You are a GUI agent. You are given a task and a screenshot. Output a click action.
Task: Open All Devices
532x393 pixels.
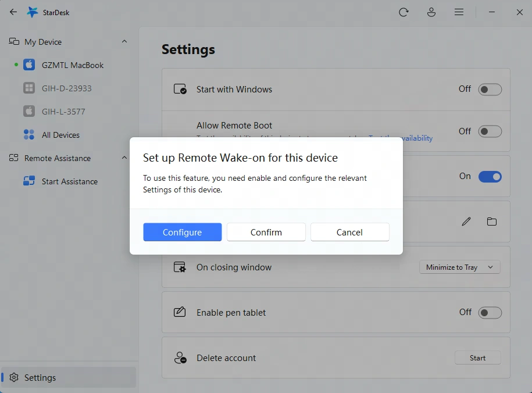(x=68, y=135)
